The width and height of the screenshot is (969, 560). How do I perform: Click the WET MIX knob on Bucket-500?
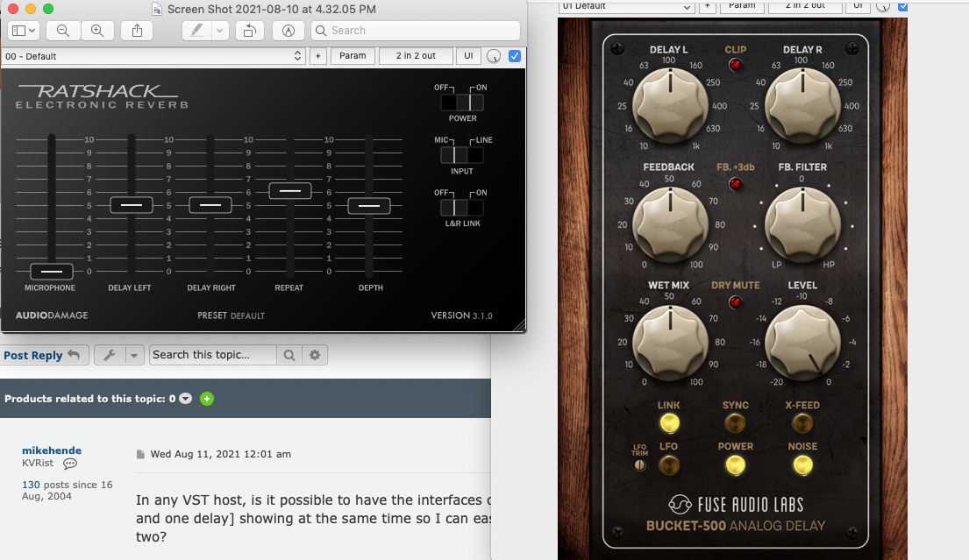[x=671, y=342]
